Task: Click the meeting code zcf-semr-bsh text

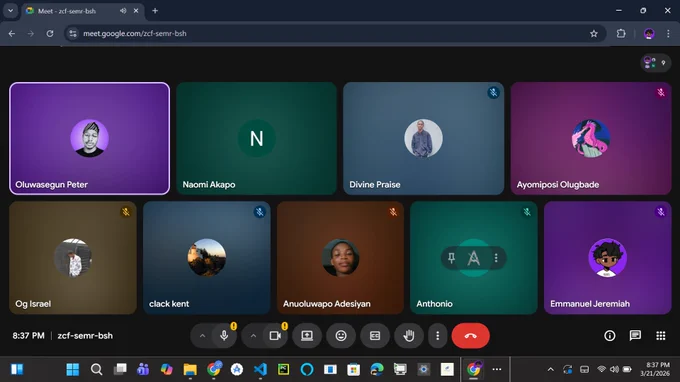Action: click(x=85, y=336)
